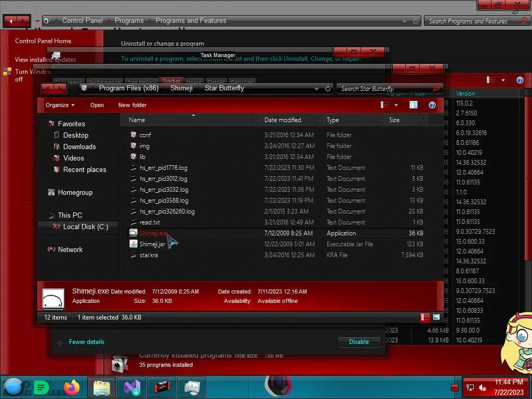Open Programs and Features view options icon
The height and width of the screenshot is (399, 532).
click(x=490, y=79)
